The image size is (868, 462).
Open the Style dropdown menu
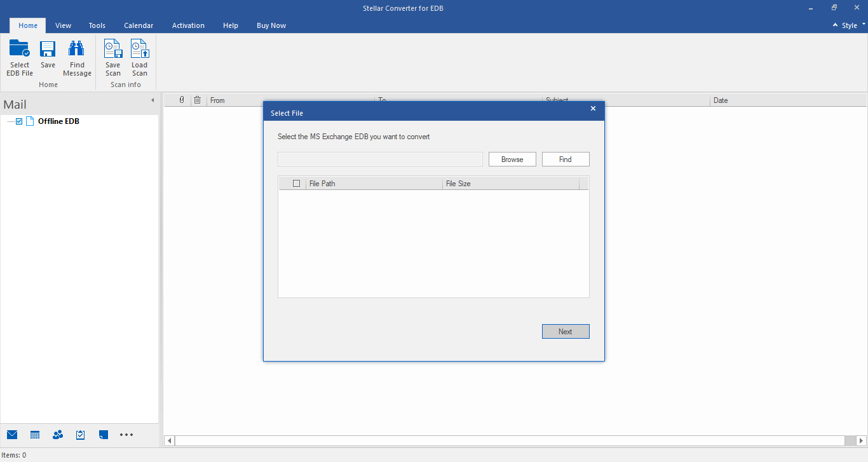pyautogui.click(x=850, y=25)
